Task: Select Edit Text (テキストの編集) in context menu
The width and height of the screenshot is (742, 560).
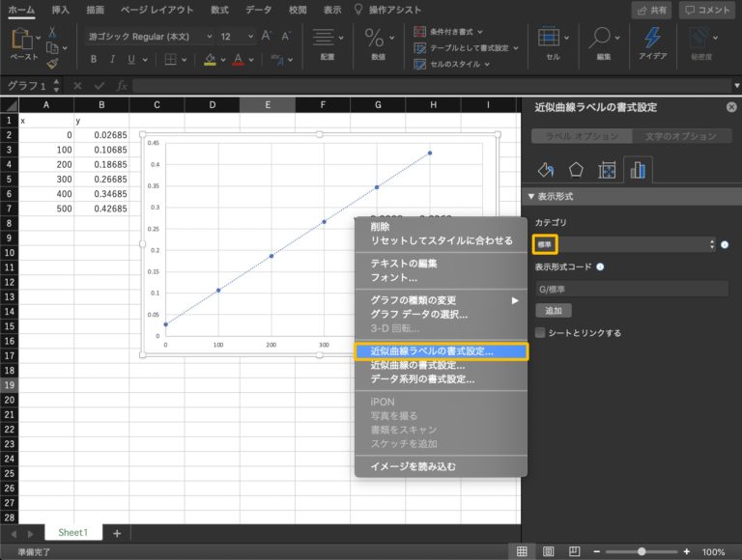Action: coord(441,264)
